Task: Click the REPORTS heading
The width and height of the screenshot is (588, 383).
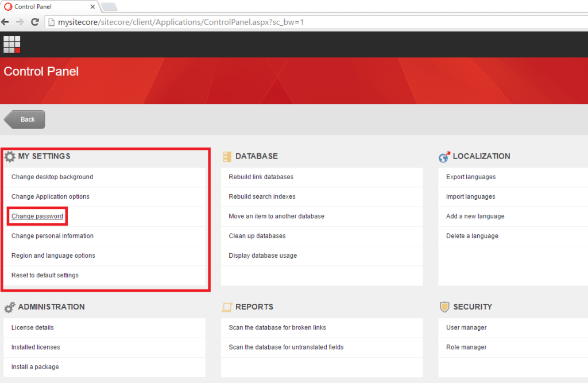Action: pos(254,307)
